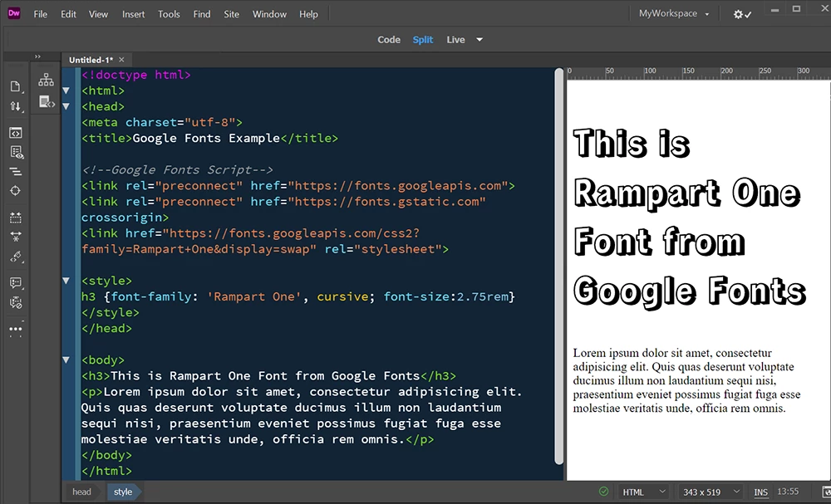The width and height of the screenshot is (831, 504).
Task: Click the site structure hierarchy icon
Action: [x=46, y=80]
